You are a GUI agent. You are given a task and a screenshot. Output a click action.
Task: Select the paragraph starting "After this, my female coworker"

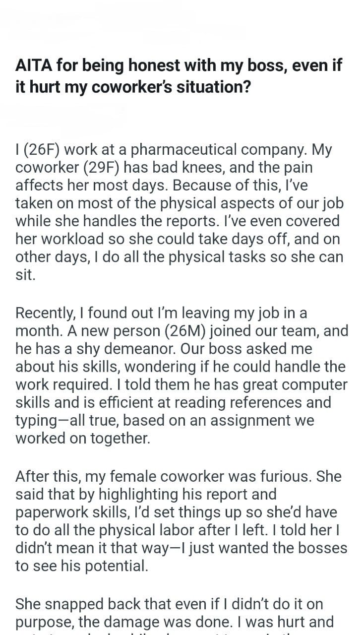point(181,521)
